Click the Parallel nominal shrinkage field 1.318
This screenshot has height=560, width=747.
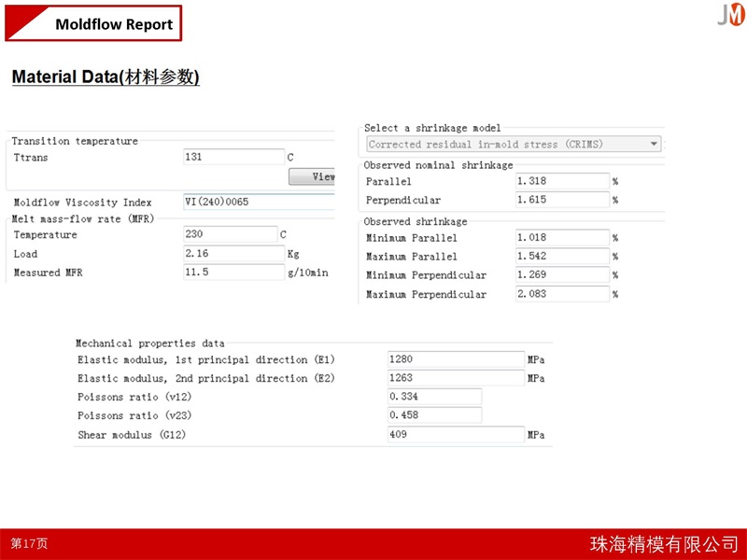point(562,181)
